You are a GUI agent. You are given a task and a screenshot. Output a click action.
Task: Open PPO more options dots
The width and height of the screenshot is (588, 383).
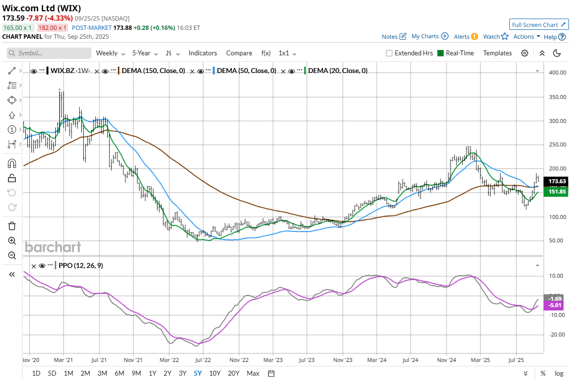(x=50, y=265)
